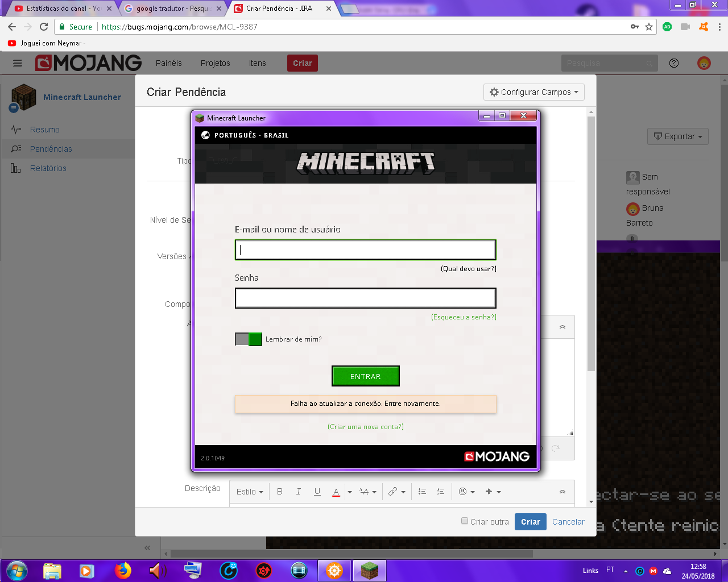Click the red 'Criar' button in JIRA navbar
The height and width of the screenshot is (582, 728).
[303, 63]
